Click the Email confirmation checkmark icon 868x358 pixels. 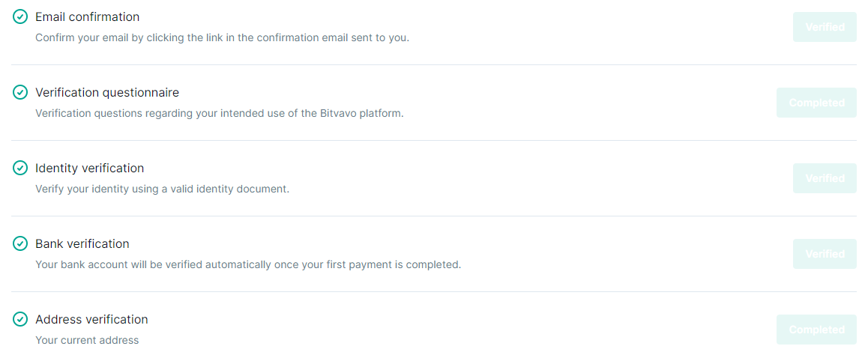(20, 16)
